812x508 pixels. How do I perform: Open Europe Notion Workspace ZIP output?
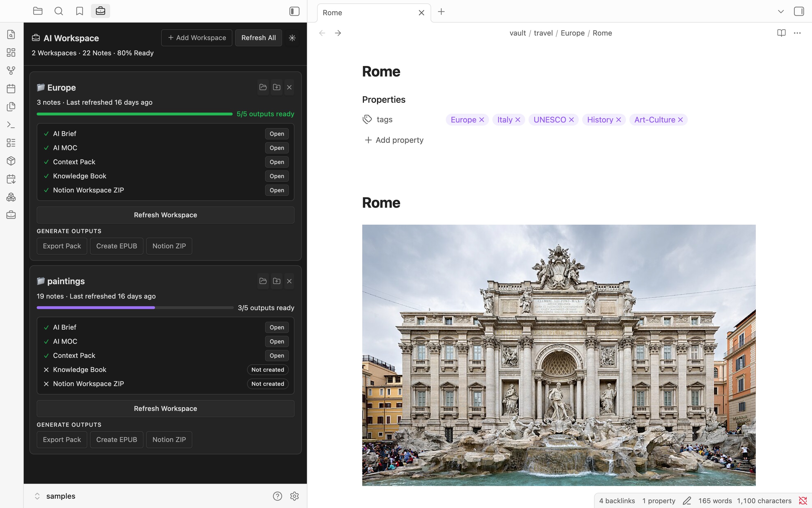pyautogui.click(x=277, y=190)
